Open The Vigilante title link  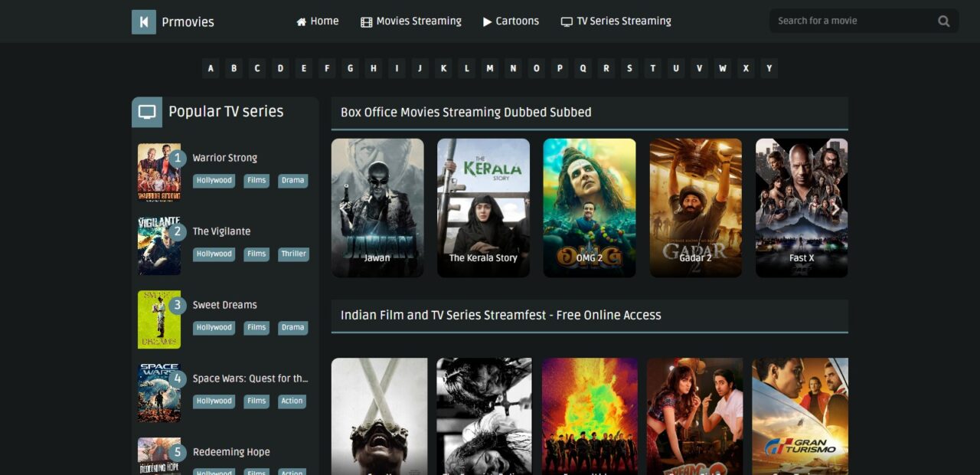[221, 231]
